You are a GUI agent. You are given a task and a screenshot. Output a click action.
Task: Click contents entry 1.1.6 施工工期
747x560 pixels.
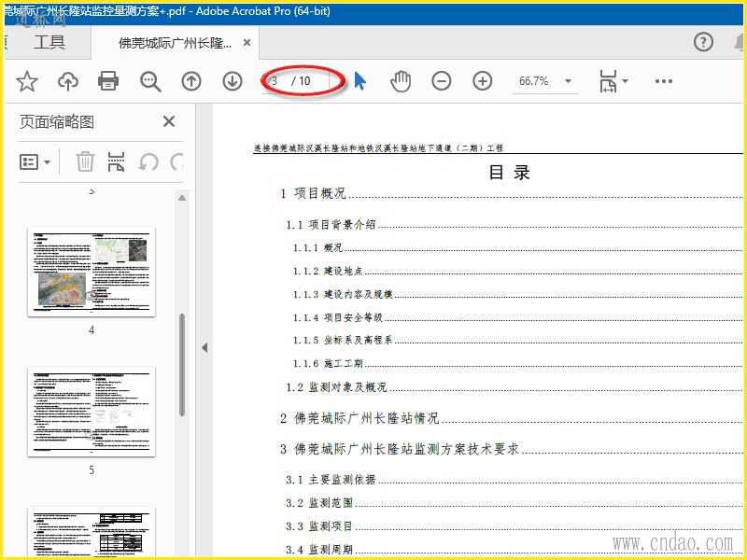tap(328, 363)
